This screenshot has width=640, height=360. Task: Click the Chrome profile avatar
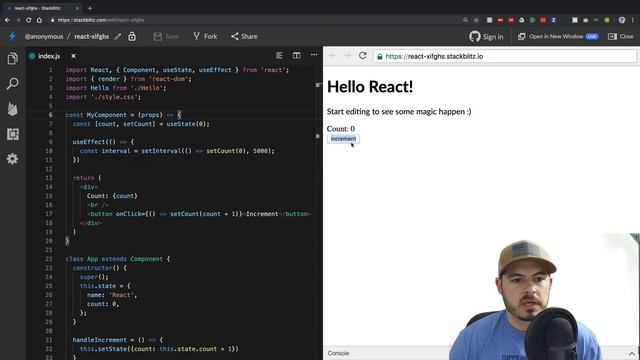622,20
